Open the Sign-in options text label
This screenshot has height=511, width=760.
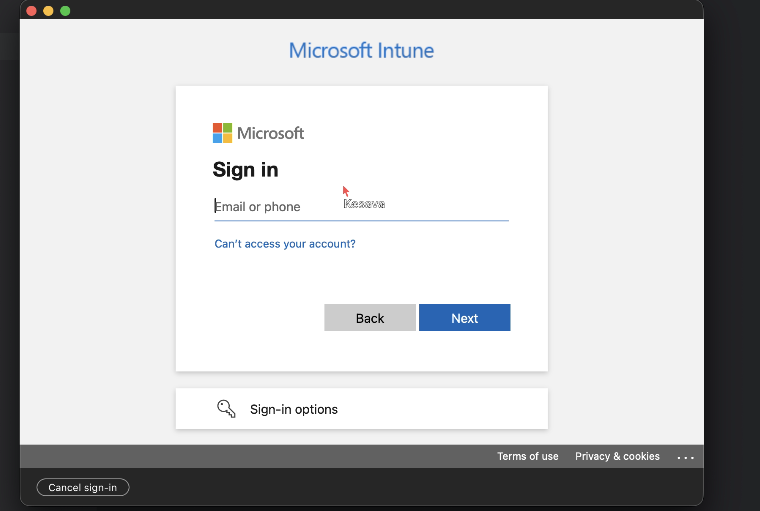click(x=294, y=409)
